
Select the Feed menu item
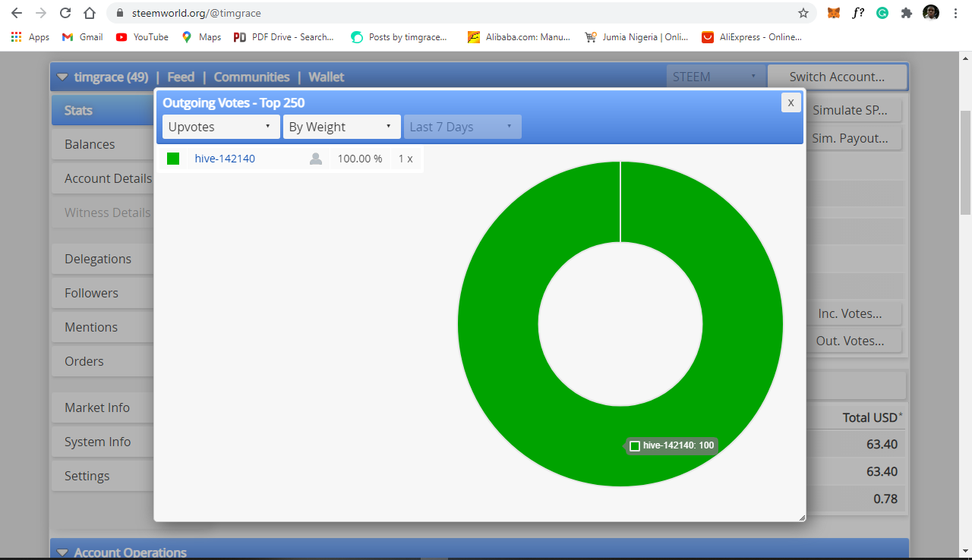(x=181, y=77)
